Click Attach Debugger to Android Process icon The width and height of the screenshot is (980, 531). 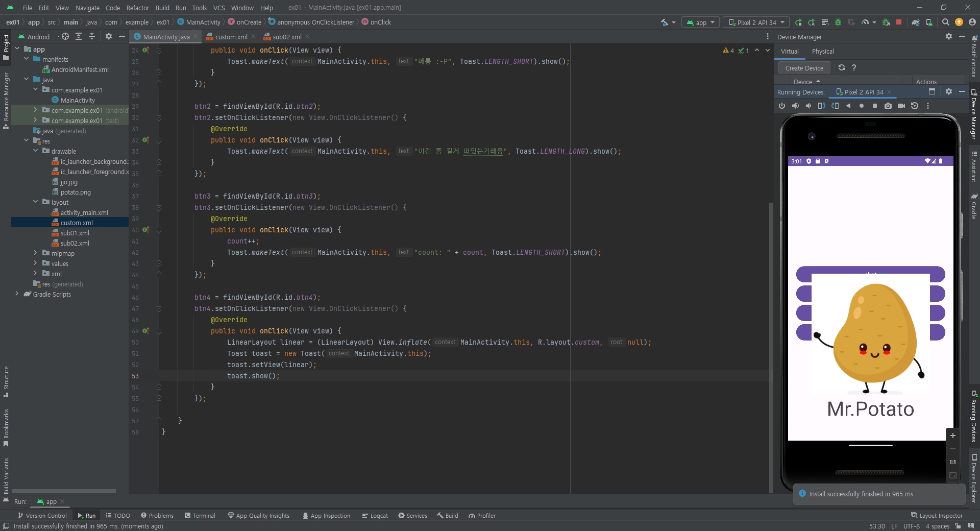[886, 22]
